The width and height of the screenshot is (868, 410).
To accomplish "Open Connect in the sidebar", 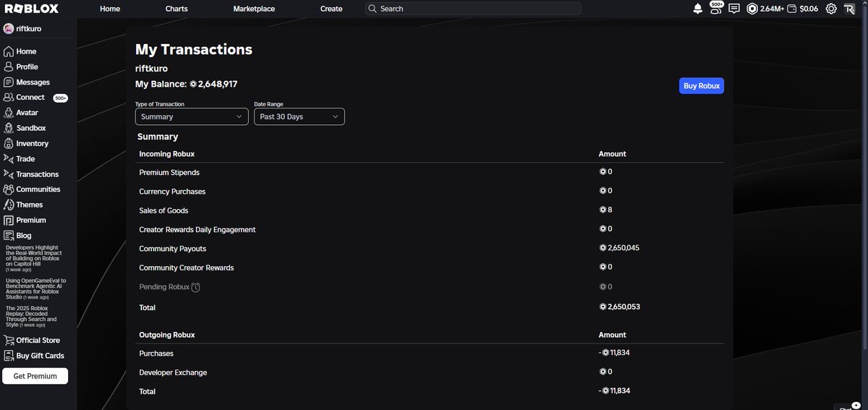I will pyautogui.click(x=25, y=98).
